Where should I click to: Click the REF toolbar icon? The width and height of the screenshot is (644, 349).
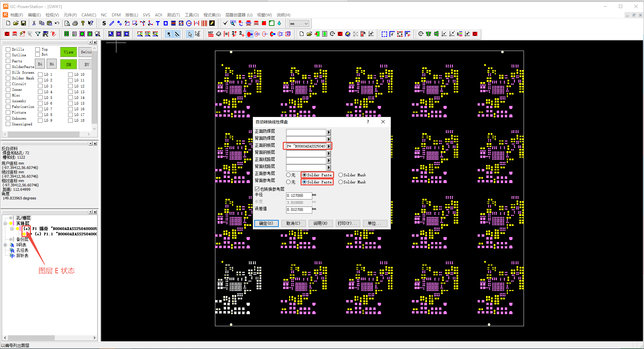211,34
